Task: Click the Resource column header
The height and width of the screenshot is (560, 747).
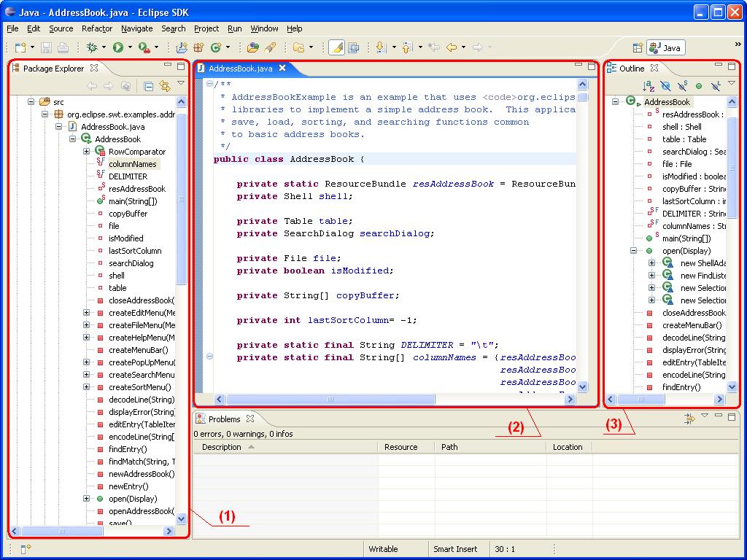Action: tap(406, 447)
